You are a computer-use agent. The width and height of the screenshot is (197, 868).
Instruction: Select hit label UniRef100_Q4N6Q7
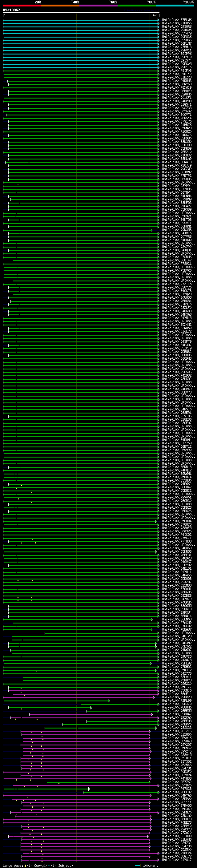(x=177, y=650)
